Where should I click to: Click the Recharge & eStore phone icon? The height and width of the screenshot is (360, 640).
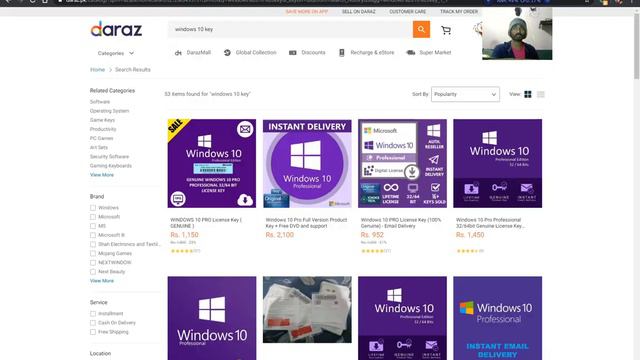pyautogui.click(x=342, y=53)
